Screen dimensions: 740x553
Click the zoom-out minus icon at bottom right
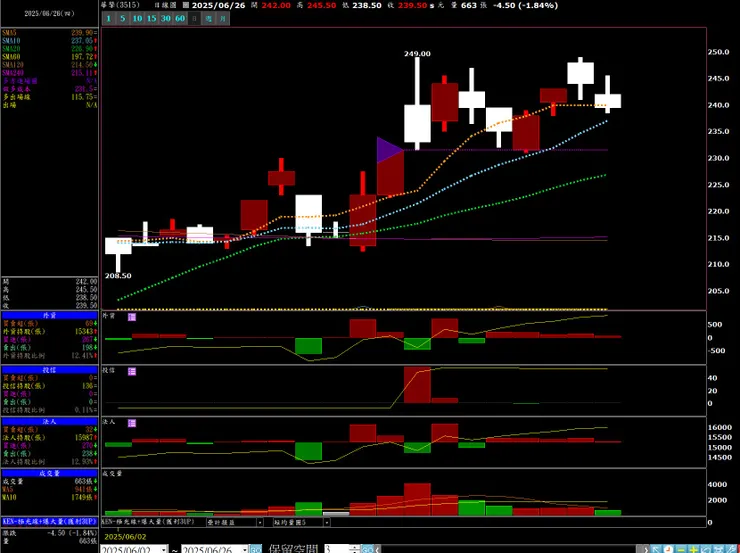[681, 549]
